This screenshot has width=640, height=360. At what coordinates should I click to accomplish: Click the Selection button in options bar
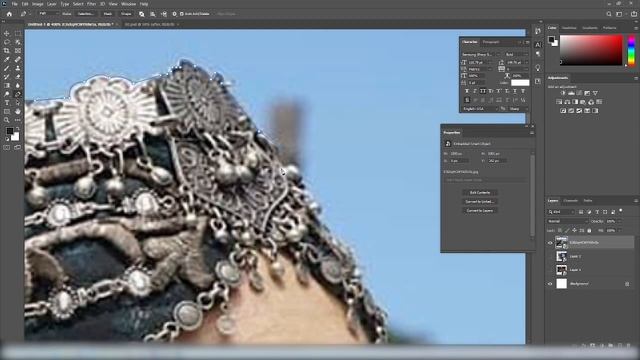click(85, 14)
